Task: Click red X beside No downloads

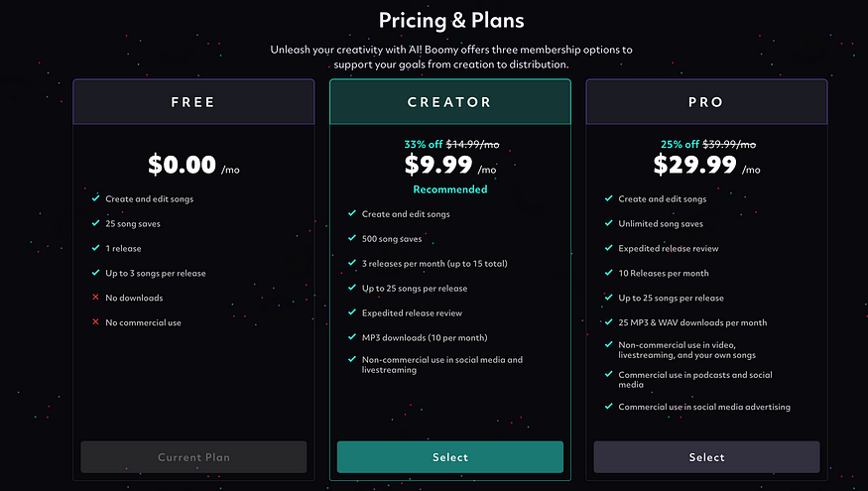Action: click(96, 298)
